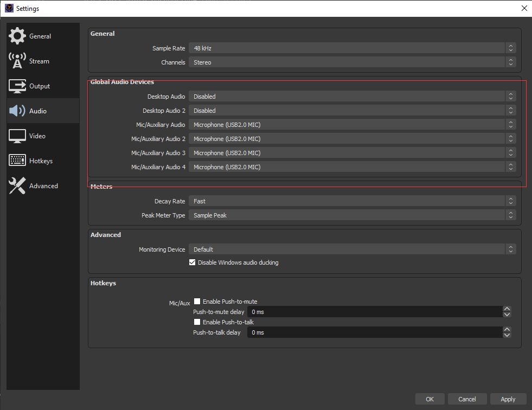This screenshot has height=410, width=532.
Task: Open Video settings via monitor icon
Action: coord(17,136)
